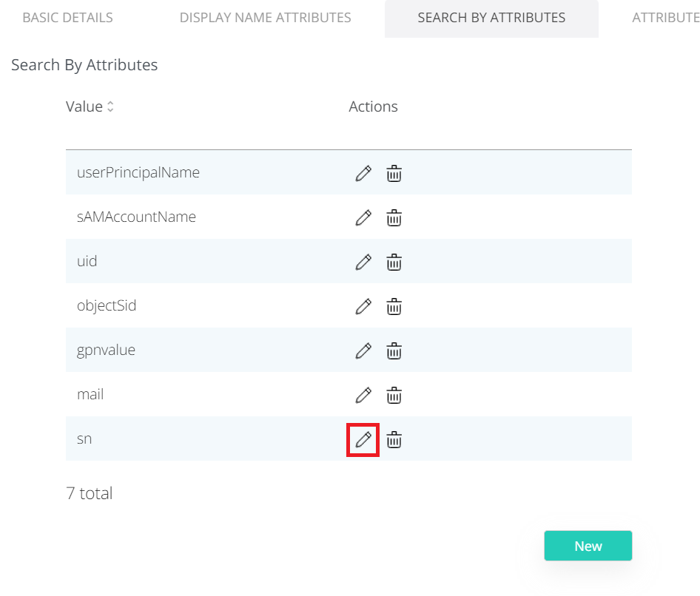
Task: Edit the gpnvalue attribute
Action: coord(363,351)
